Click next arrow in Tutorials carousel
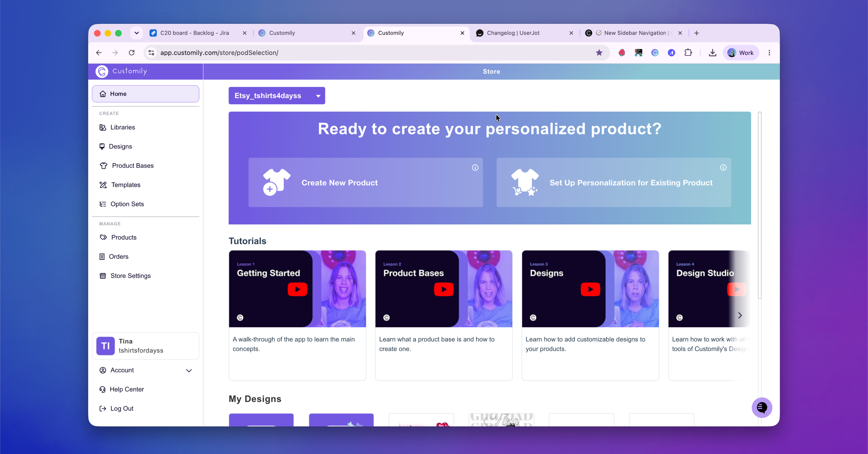This screenshot has height=454, width=868. (x=740, y=315)
